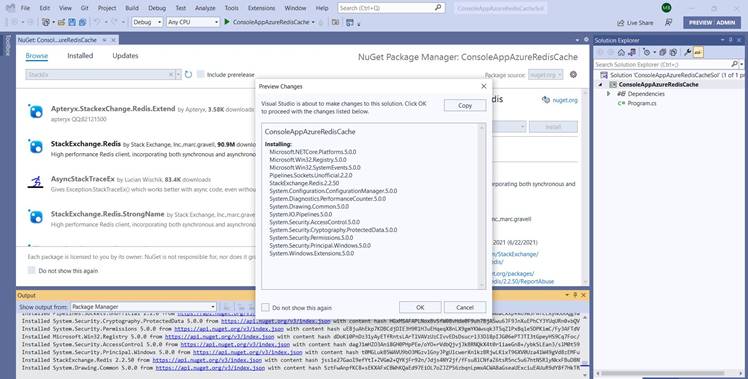Close the NuGet document tab

point(114,40)
